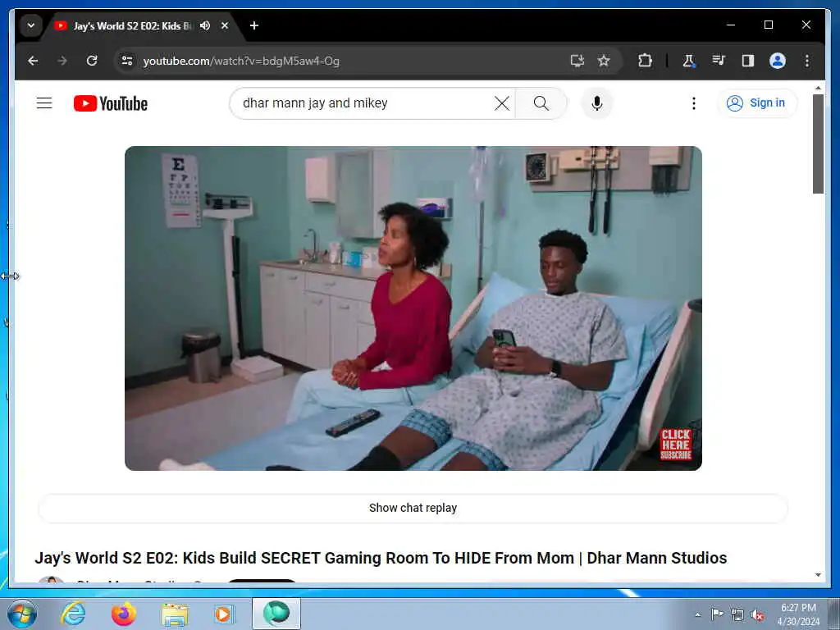This screenshot has height=630, width=840.
Task: Open the Chrome three-dot menu
Action: pyautogui.click(x=807, y=61)
